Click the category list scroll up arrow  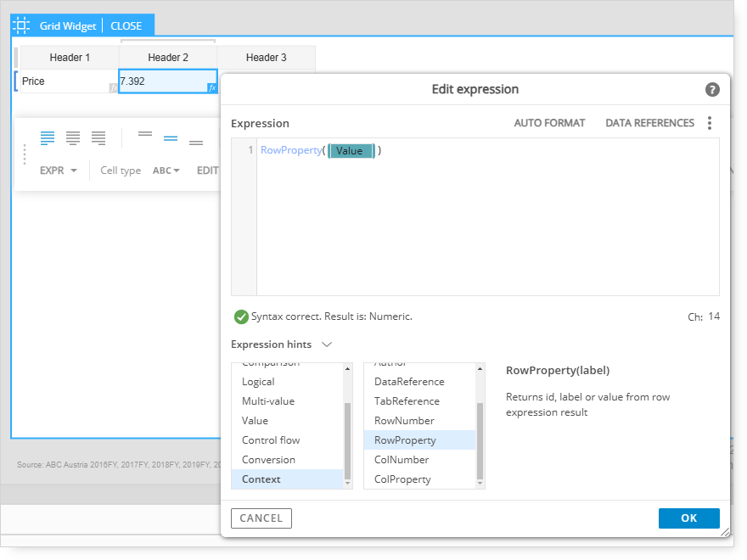click(x=348, y=368)
